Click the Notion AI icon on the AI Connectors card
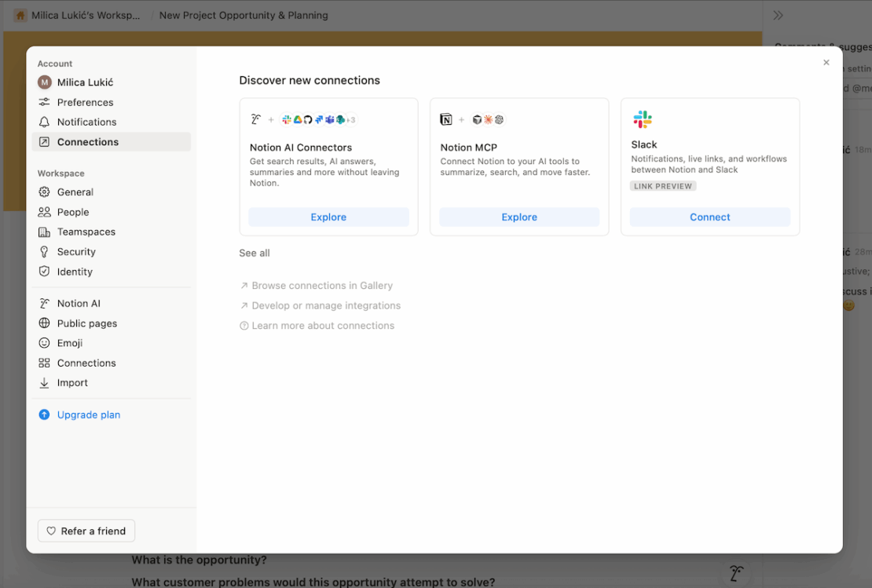 pos(255,119)
